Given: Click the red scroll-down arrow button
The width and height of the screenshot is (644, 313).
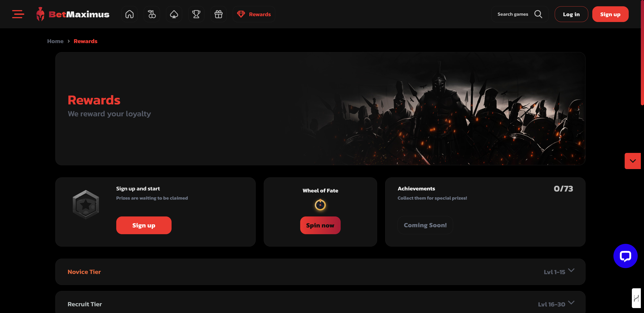Looking at the screenshot, I should point(633,161).
